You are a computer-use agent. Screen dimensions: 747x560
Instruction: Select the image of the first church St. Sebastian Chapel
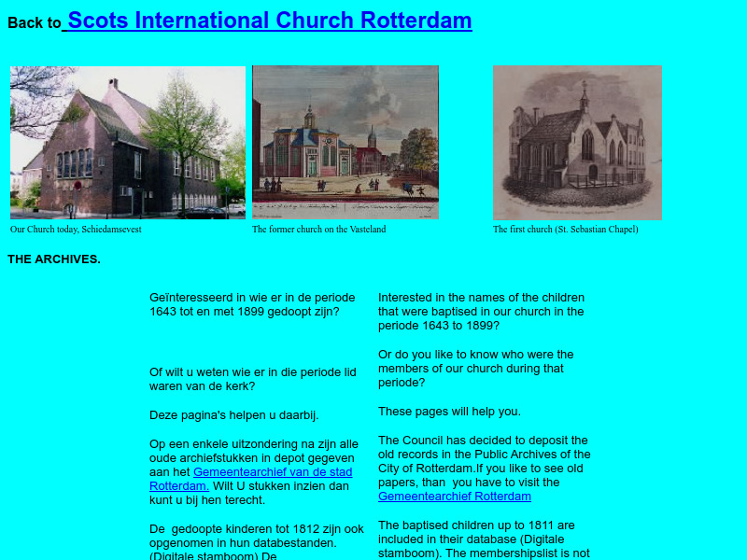pos(576,142)
